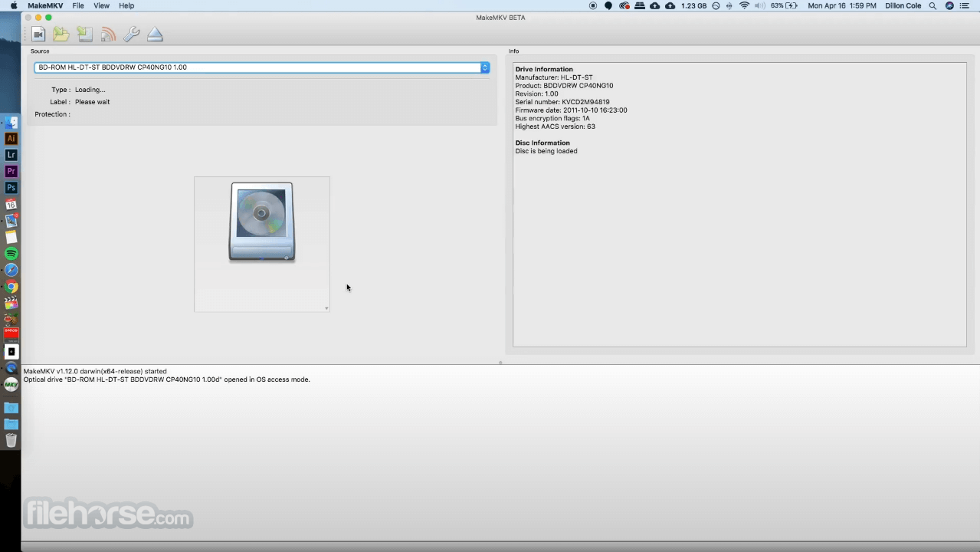Click the Backup disc toolbar icon

coord(84,34)
